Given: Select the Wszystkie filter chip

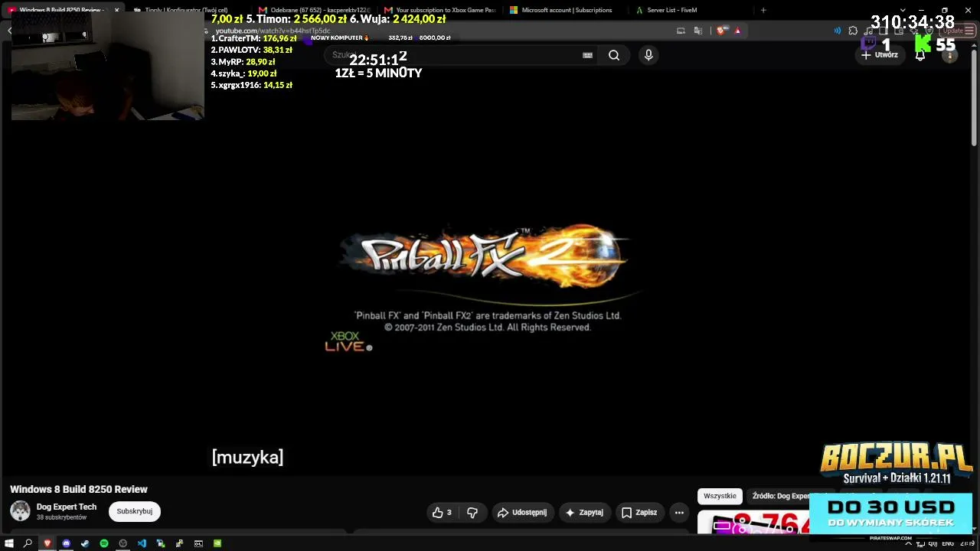Looking at the screenshot, I should (x=720, y=496).
